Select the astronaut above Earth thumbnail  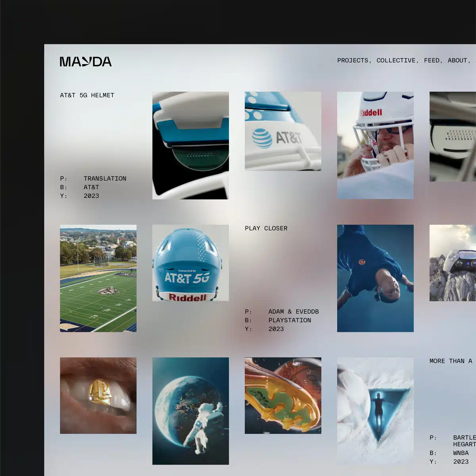(191, 411)
